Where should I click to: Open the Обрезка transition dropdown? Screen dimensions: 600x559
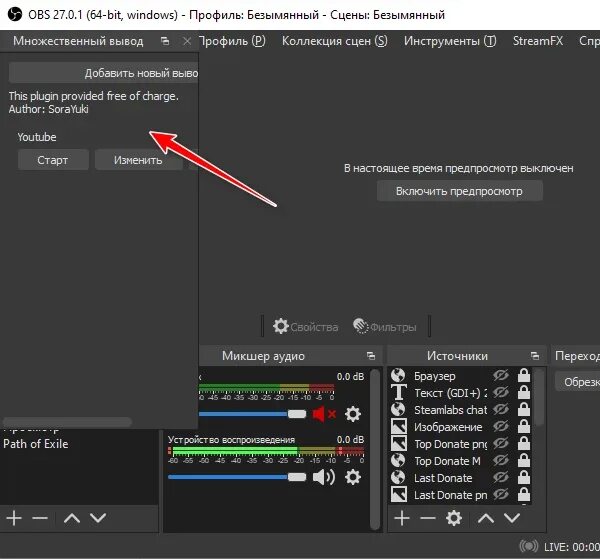[x=577, y=381]
